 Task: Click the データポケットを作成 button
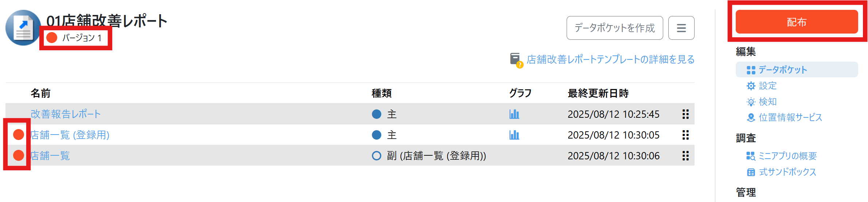tap(614, 28)
